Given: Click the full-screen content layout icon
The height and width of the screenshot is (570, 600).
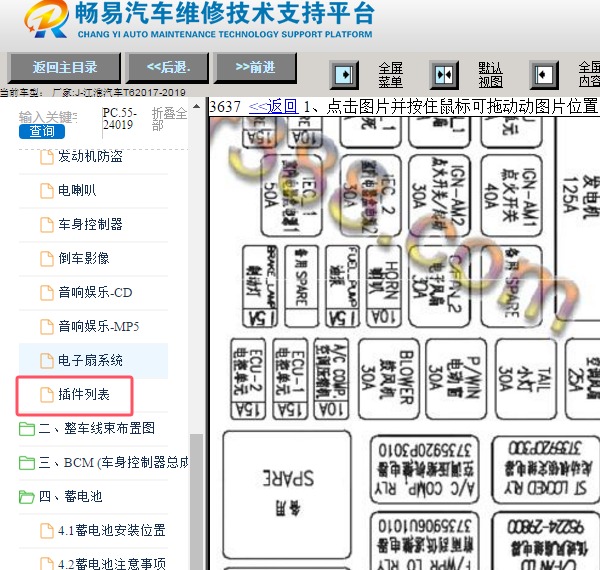Looking at the screenshot, I should (544, 75).
